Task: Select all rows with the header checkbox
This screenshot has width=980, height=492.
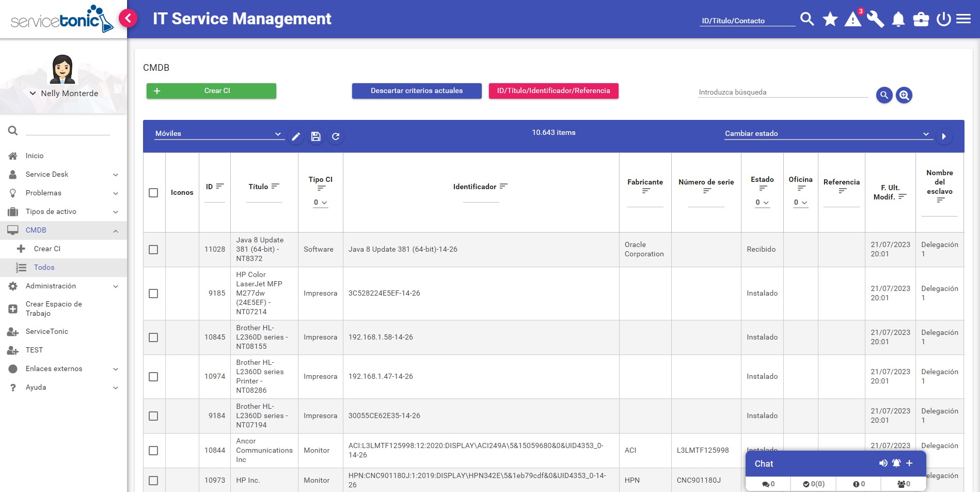Action: click(x=153, y=193)
